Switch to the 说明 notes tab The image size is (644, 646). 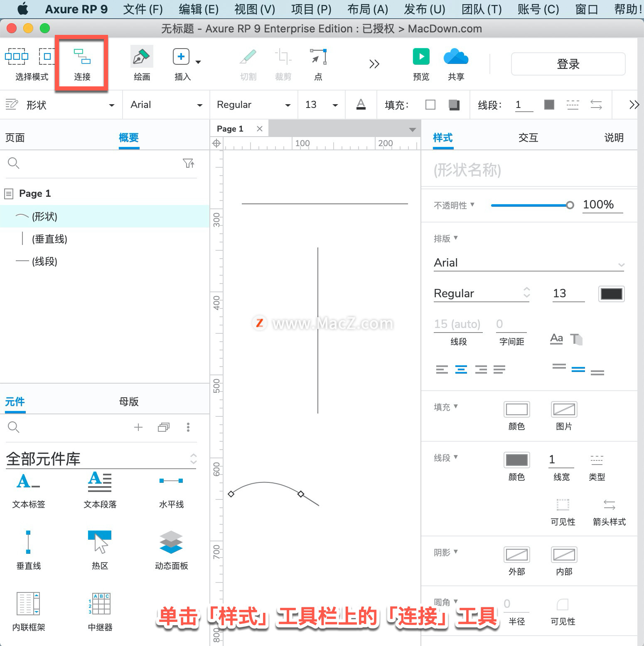click(x=614, y=137)
